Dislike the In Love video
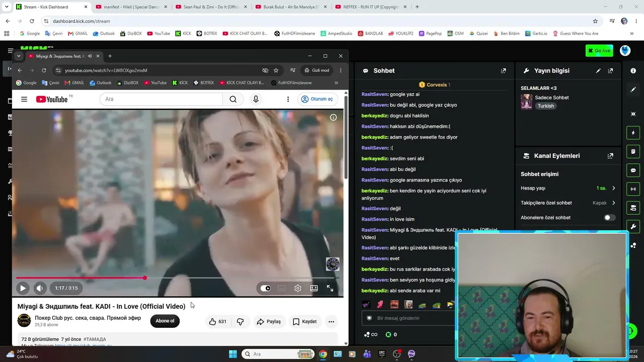 coord(240,321)
